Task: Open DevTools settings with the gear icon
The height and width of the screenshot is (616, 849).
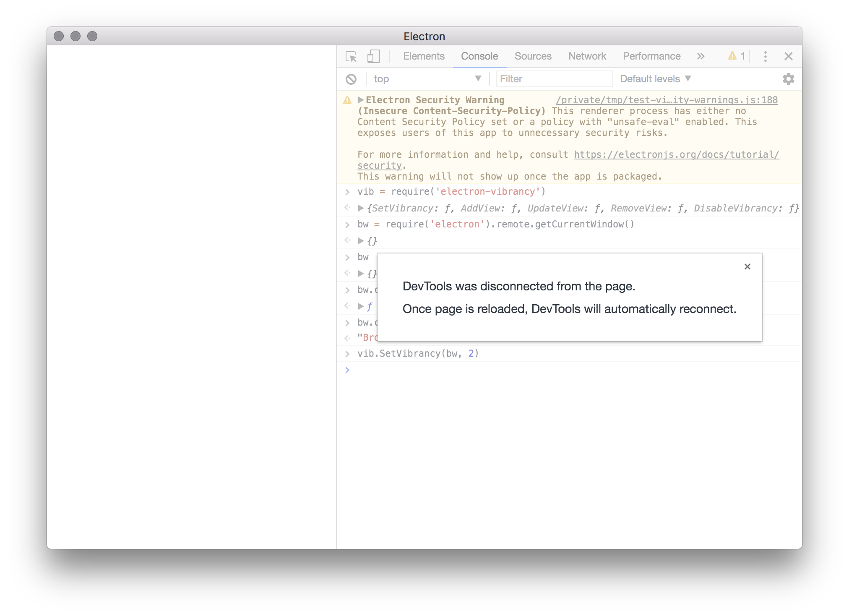Action: 789,79
